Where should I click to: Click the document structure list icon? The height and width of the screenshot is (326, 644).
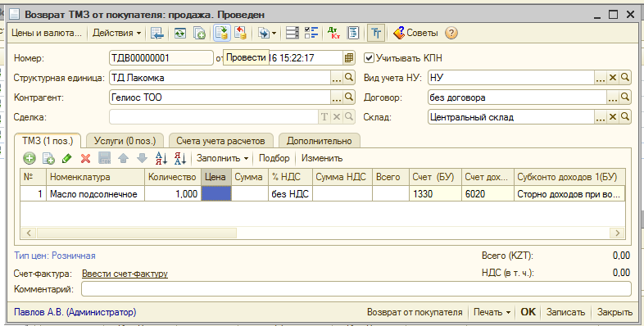293,33
